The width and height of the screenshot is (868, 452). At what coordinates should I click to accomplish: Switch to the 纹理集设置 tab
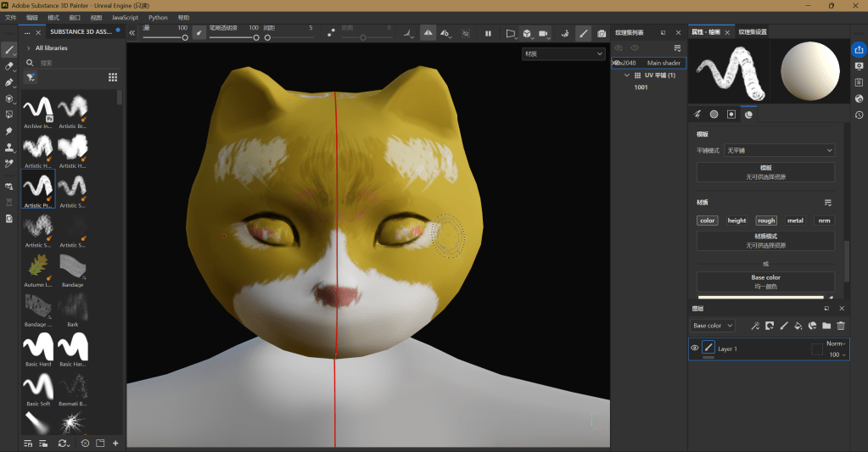pos(753,32)
